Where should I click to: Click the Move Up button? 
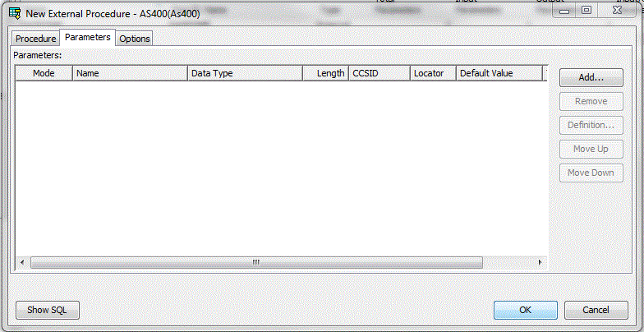coord(591,150)
